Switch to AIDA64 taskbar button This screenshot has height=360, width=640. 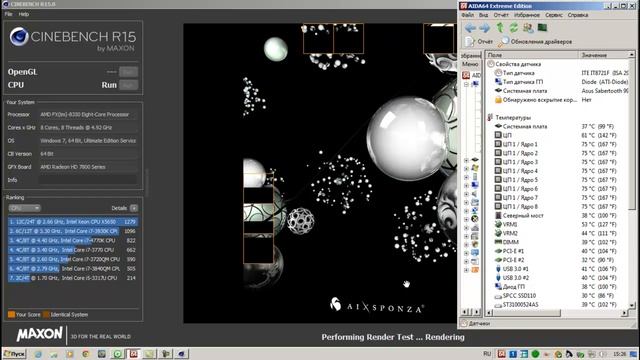click(133, 354)
